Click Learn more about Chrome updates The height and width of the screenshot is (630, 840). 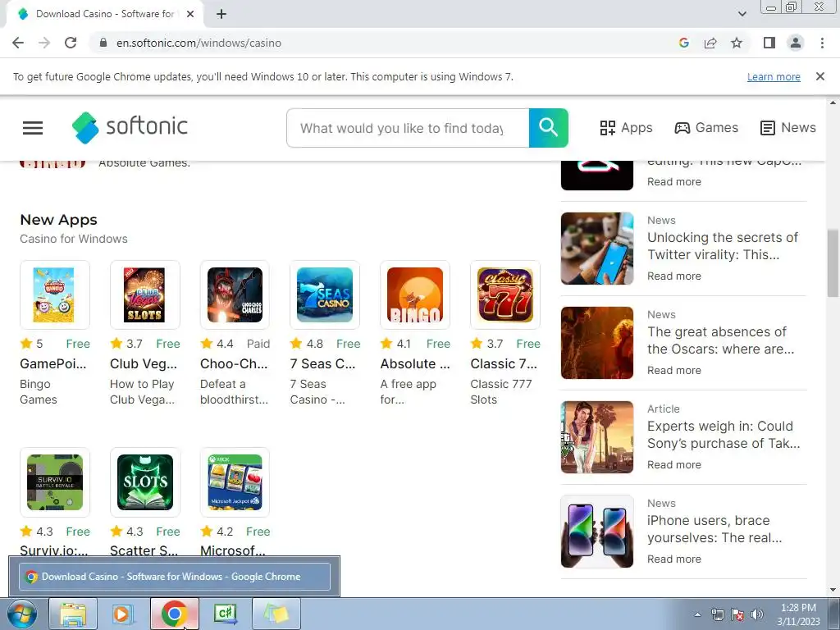(774, 76)
